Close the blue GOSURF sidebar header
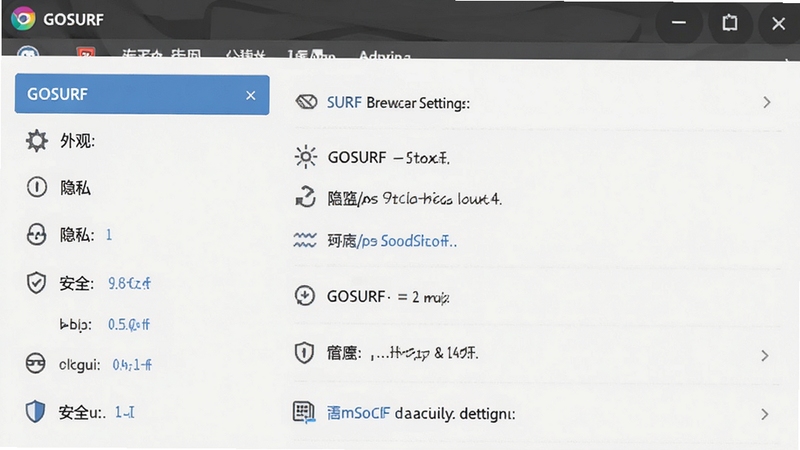This screenshot has height=450, width=800. coord(251,95)
